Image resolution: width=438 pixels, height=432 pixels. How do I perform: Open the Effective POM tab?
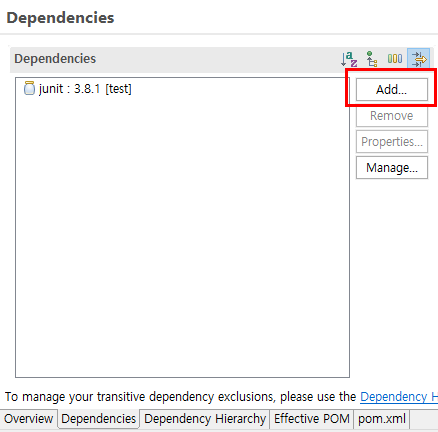click(x=312, y=419)
